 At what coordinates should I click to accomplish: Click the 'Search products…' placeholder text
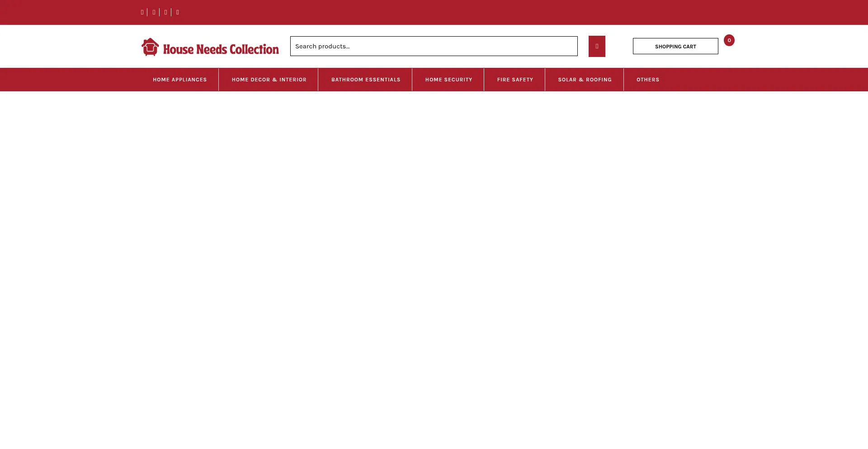point(322,46)
